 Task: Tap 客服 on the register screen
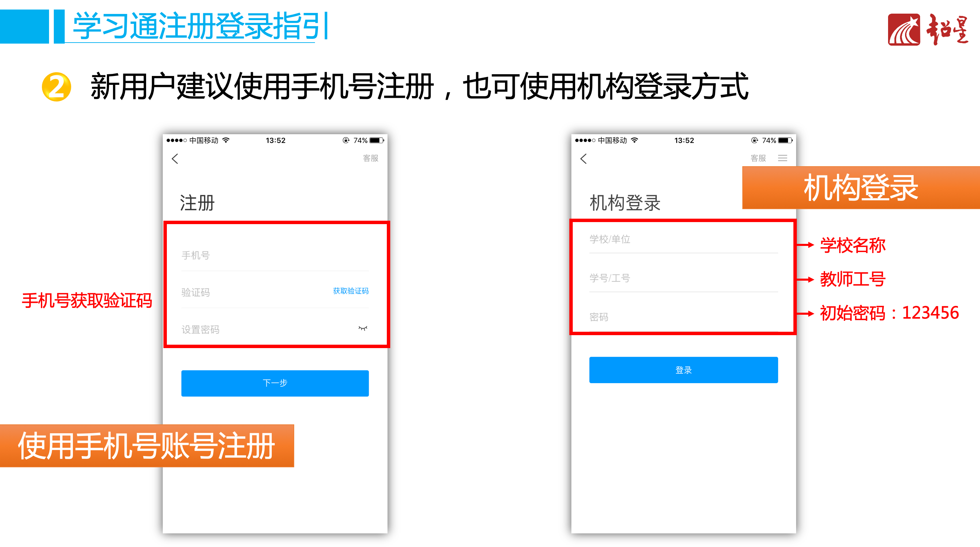[x=370, y=158]
